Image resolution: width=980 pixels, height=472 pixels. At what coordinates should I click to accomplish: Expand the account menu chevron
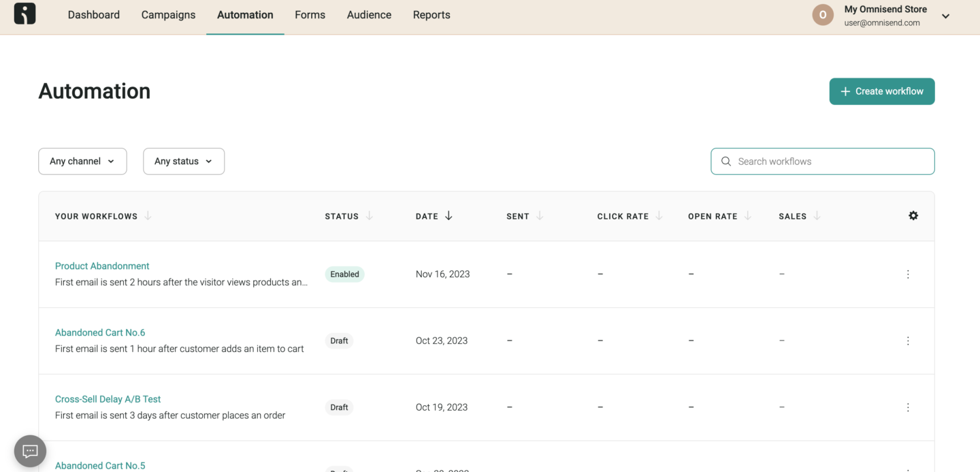(x=945, y=16)
